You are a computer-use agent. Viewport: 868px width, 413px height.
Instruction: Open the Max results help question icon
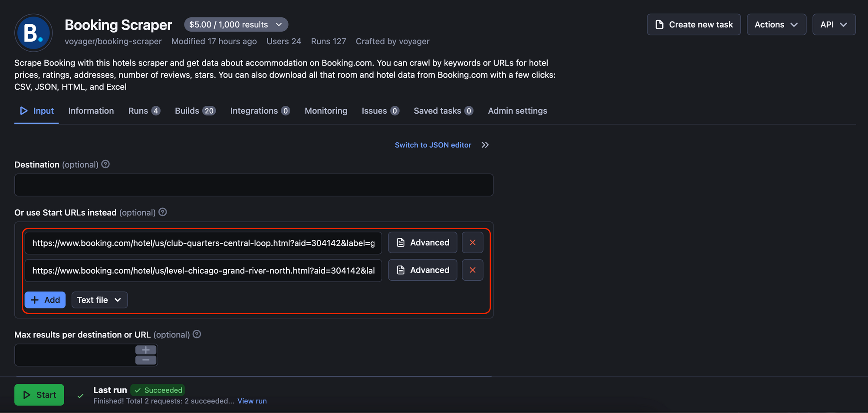pyautogui.click(x=197, y=334)
